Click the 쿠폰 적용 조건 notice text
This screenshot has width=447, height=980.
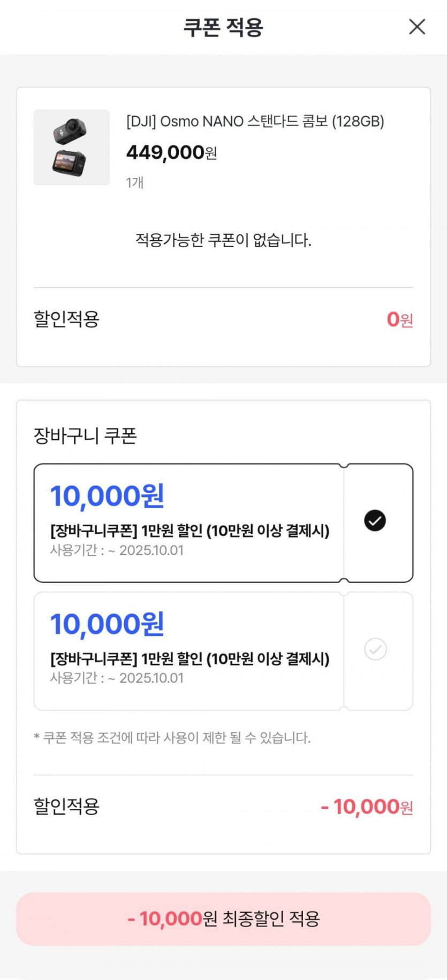tap(172, 738)
